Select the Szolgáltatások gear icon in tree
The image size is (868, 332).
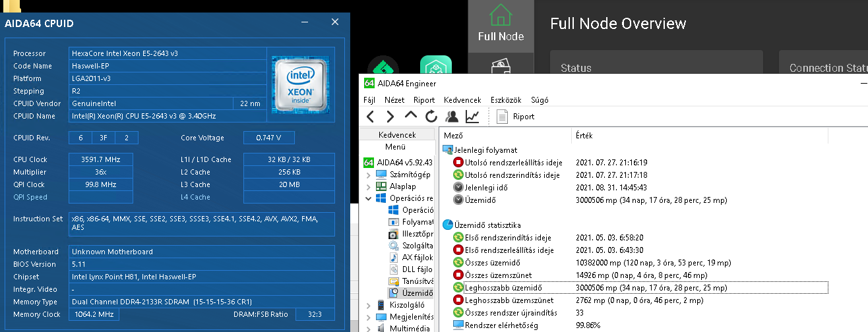click(394, 246)
